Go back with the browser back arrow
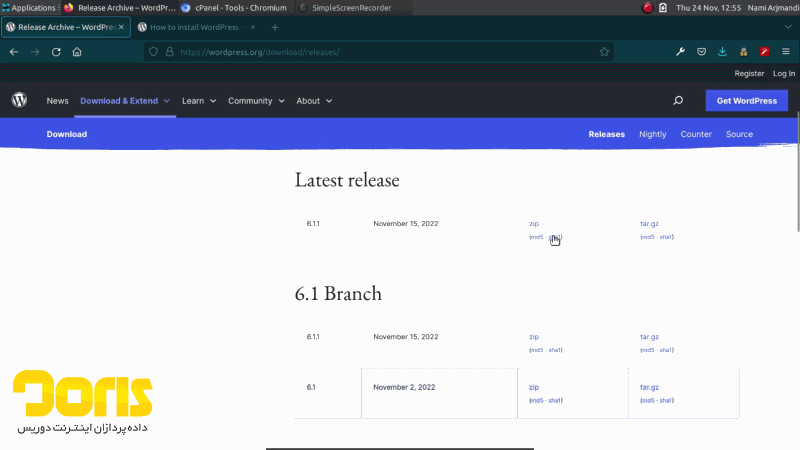Image resolution: width=800 pixels, height=450 pixels. coord(14,52)
